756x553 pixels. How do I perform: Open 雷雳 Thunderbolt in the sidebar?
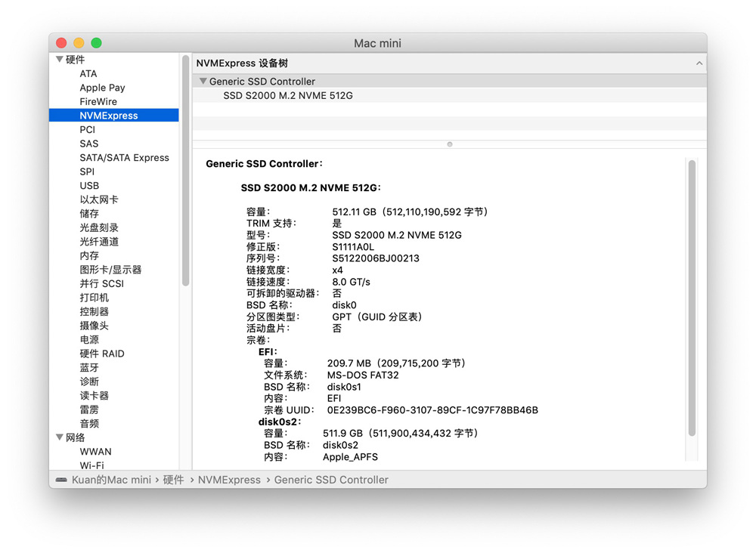[89, 409]
